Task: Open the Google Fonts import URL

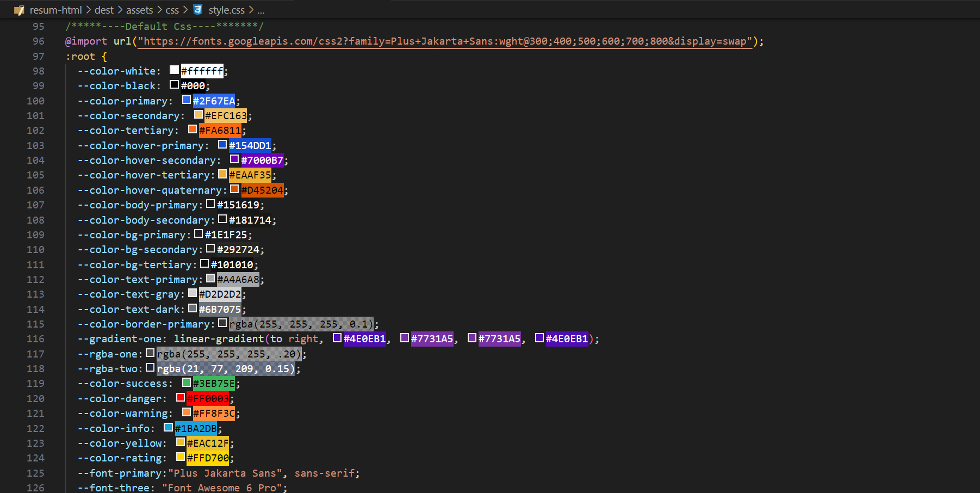Action: click(x=445, y=41)
